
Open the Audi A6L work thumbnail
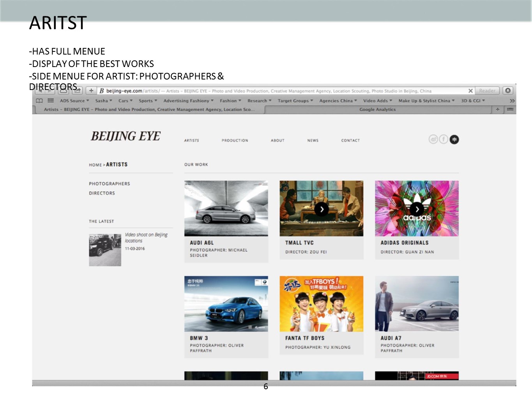[226, 208]
